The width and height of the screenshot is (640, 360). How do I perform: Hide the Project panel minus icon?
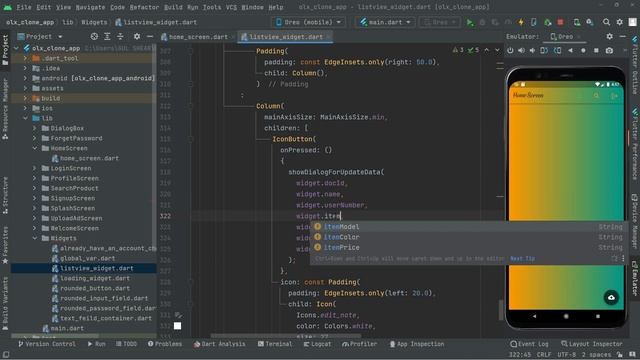150,36
